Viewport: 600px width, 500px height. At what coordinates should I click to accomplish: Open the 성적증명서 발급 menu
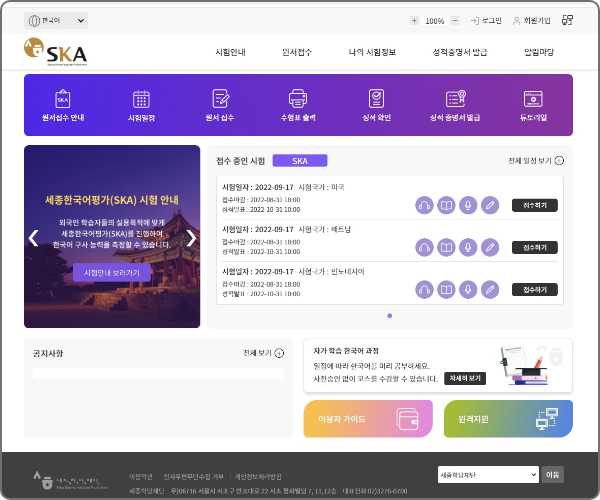[460, 52]
